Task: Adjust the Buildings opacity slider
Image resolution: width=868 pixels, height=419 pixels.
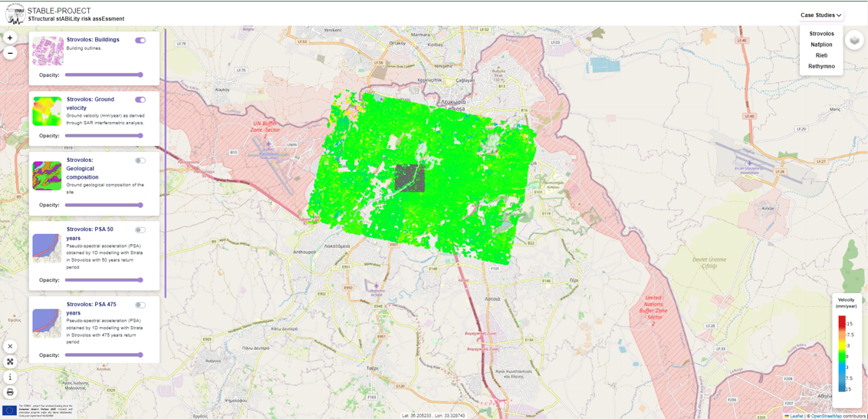Action: [x=104, y=75]
